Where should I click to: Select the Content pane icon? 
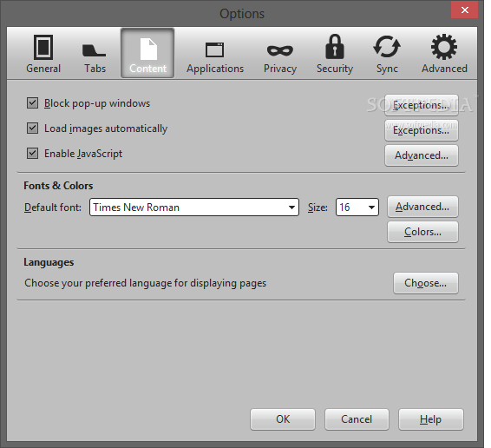(x=147, y=53)
